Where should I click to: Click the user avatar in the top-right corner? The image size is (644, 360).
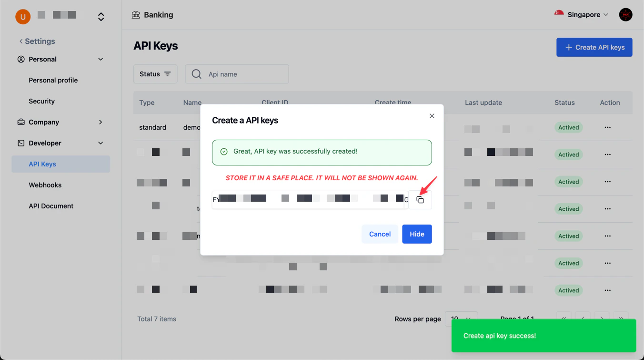click(625, 14)
